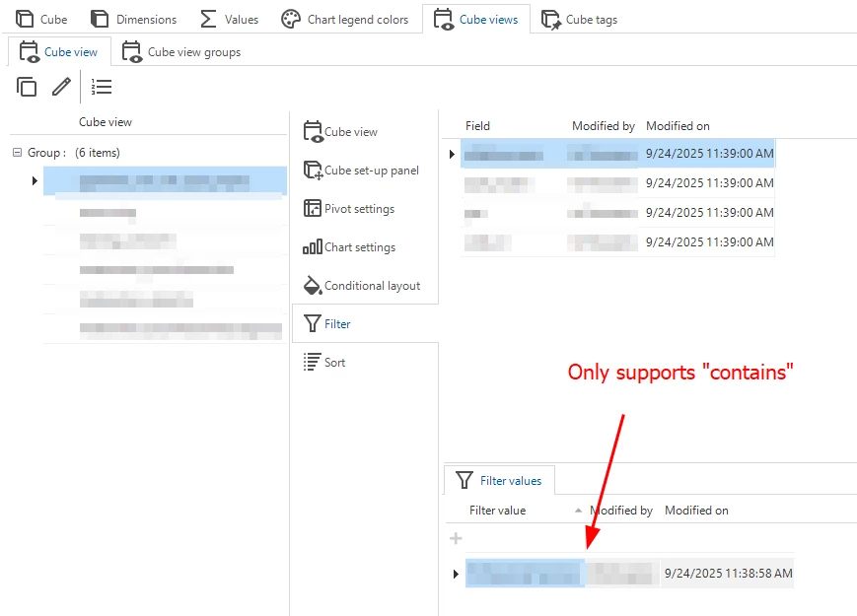
Task: Click the new filter value input row
Action: coord(629,538)
